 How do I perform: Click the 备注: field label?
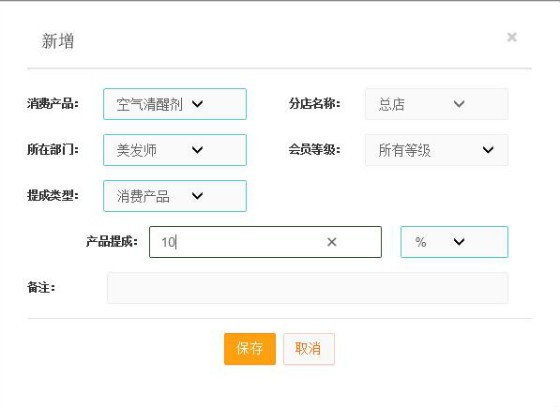click(x=41, y=287)
